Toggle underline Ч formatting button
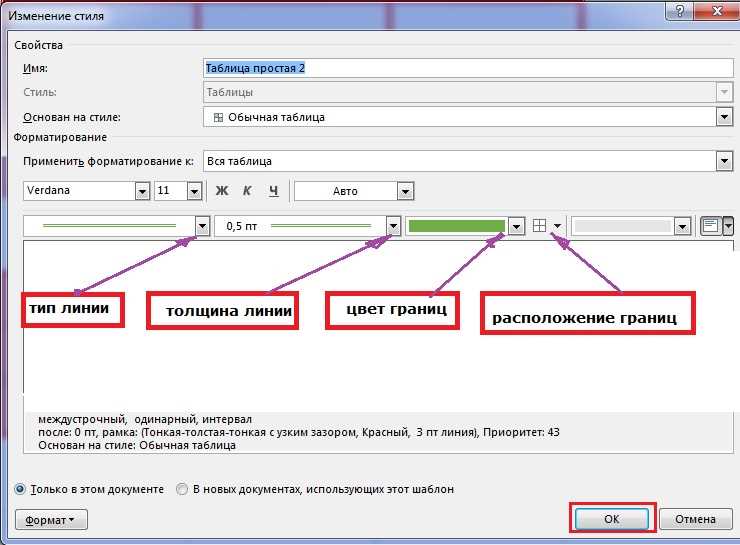Screen dimensions: 740x545 (x=274, y=191)
